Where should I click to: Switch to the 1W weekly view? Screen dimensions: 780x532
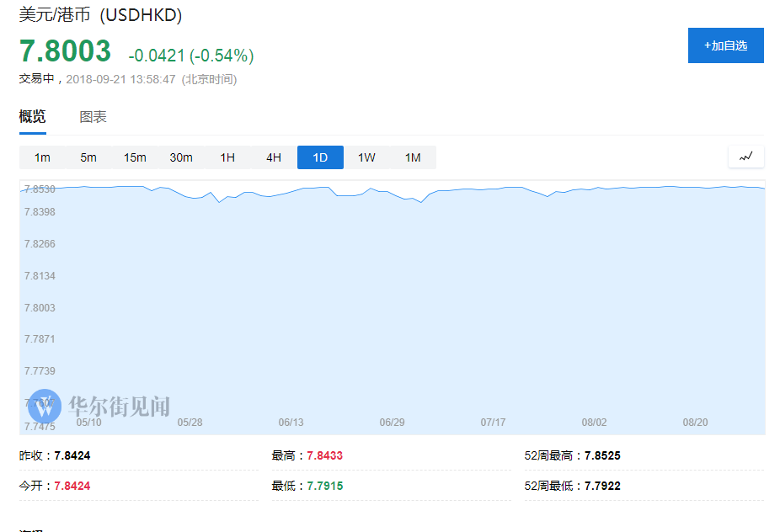tap(366, 157)
